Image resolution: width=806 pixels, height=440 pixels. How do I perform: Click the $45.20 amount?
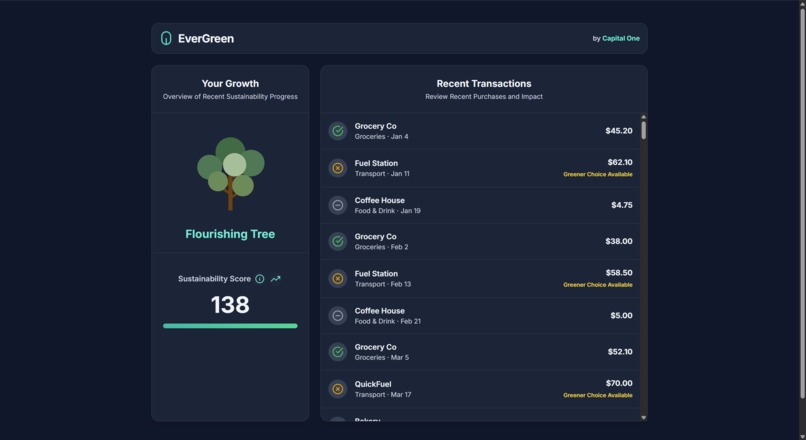pyautogui.click(x=619, y=131)
